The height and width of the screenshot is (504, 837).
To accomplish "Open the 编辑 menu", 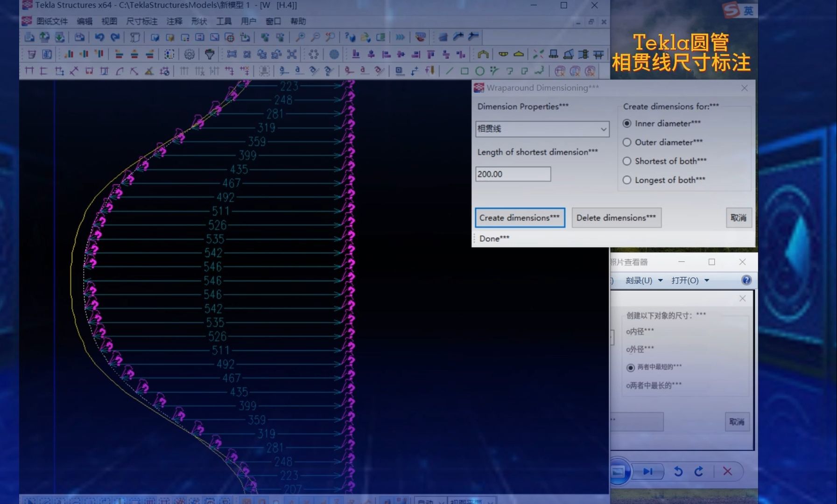I will pyautogui.click(x=84, y=21).
